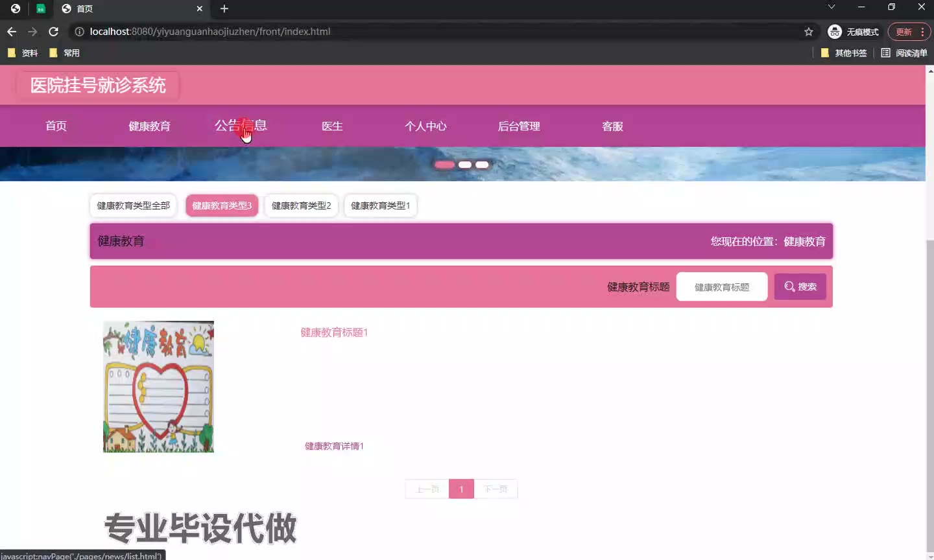This screenshot has width=934, height=560.
Task: Select the third carousel indicator dot
Action: click(482, 165)
